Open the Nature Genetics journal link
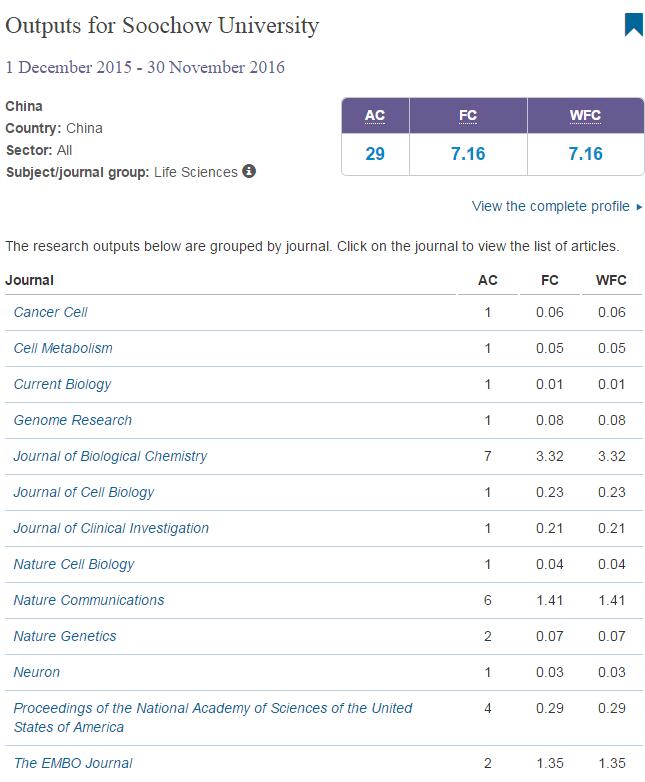The image size is (645, 782). pyautogui.click(x=65, y=636)
